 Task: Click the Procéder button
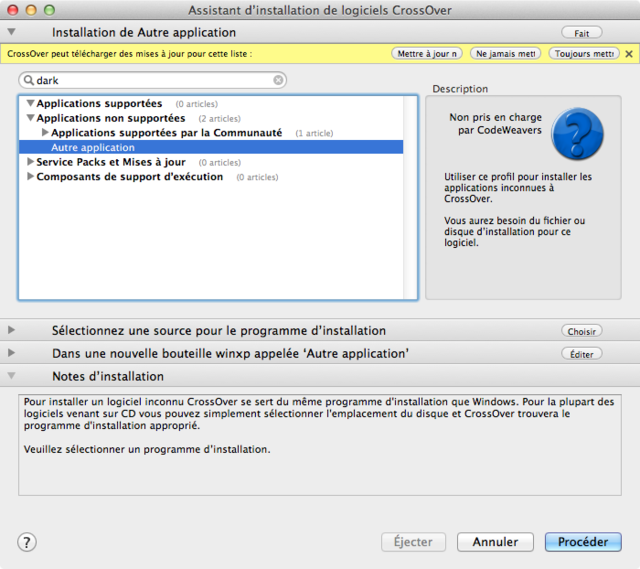click(x=582, y=542)
